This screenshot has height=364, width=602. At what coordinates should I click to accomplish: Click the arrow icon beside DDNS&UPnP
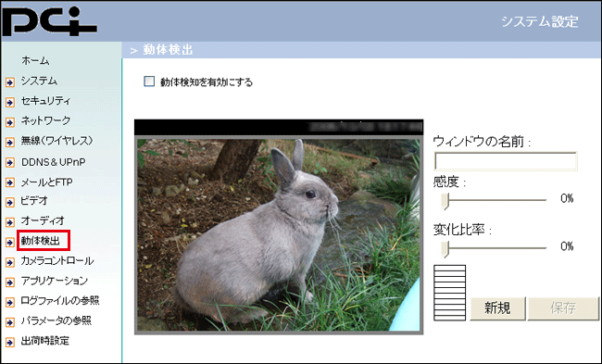10,162
